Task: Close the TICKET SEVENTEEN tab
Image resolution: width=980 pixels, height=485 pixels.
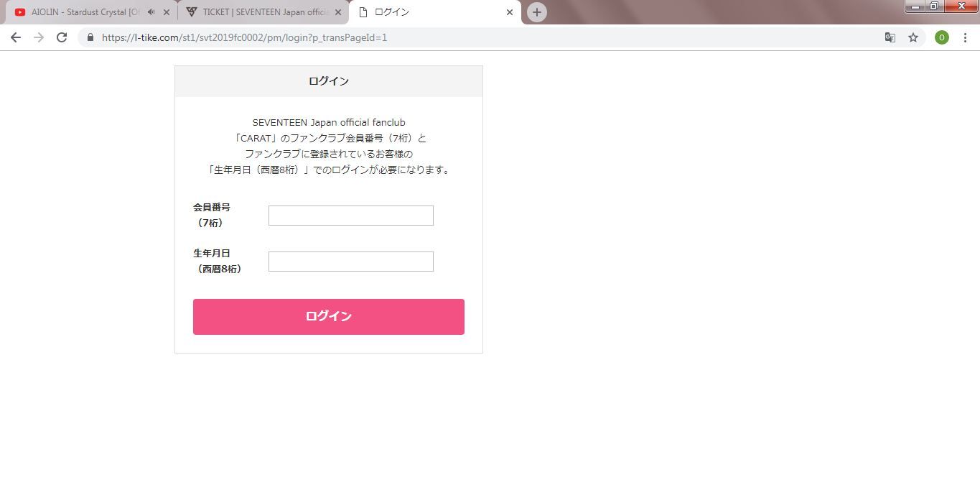Action: point(338,12)
